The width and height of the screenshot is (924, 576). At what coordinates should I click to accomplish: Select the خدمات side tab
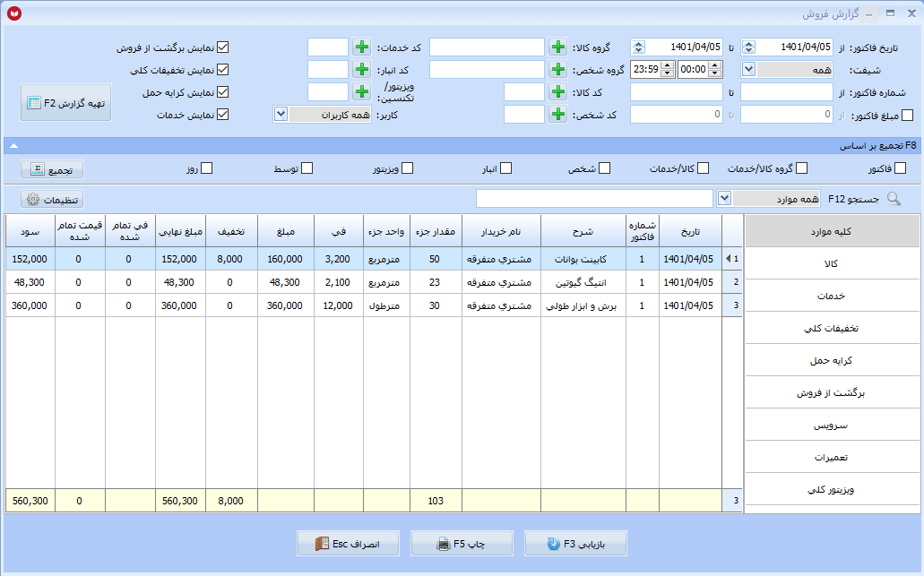pos(832,296)
